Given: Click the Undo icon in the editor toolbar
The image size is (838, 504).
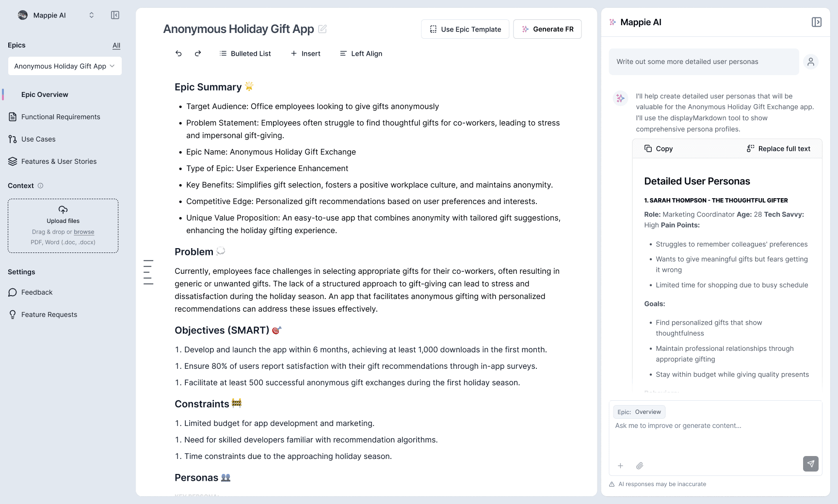Looking at the screenshot, I should [178, 53].
